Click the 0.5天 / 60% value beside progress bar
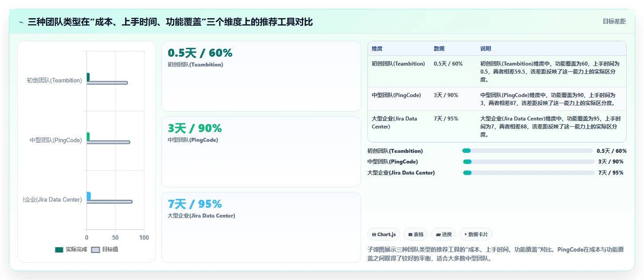 click(x=612, y=151)
